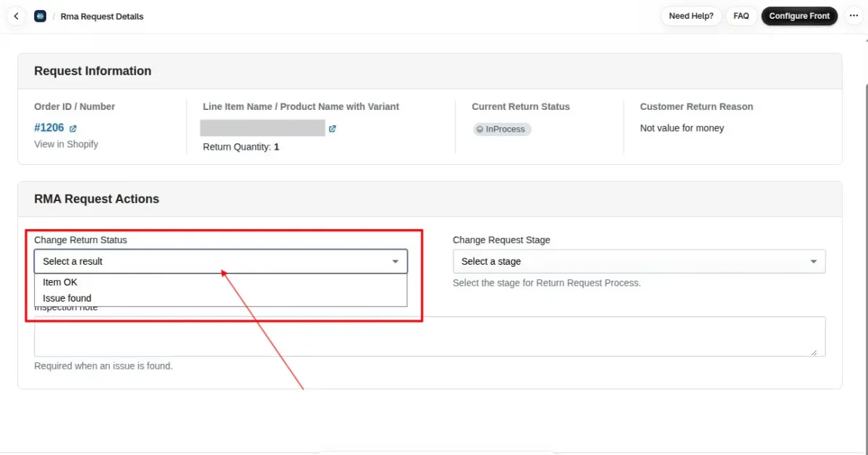Open the Need Help? button
This screenshot has height=455, width=868.
pyautogui.click(x=691, y=16)
